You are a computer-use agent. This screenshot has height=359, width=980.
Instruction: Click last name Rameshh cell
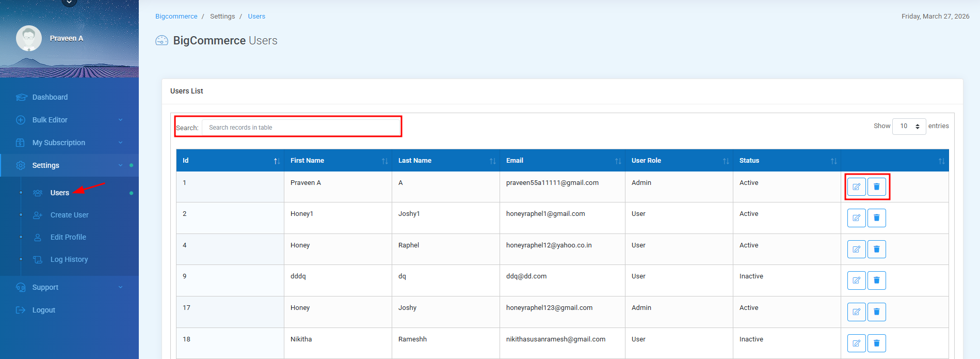pyautogui.click(x=412, y=339)
